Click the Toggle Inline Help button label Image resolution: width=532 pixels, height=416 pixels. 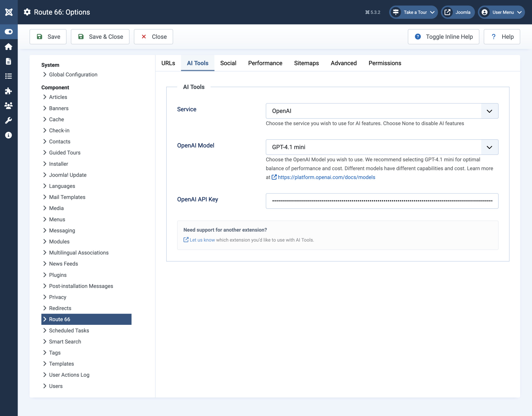(449, 37)
